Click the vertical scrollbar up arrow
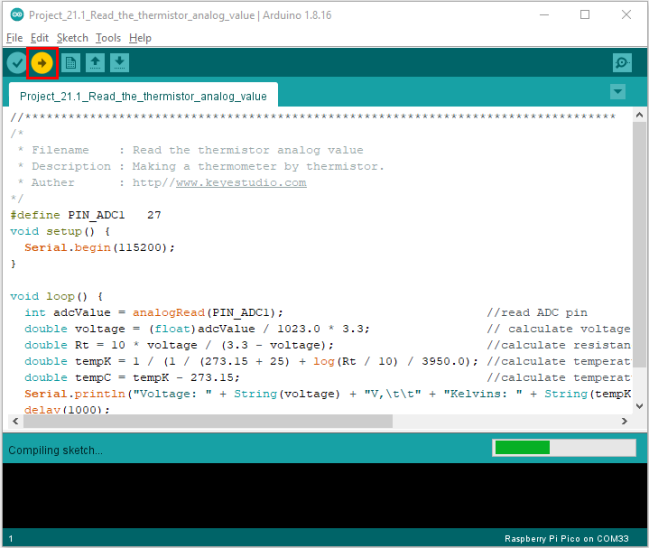 click(x=639, y=115)
